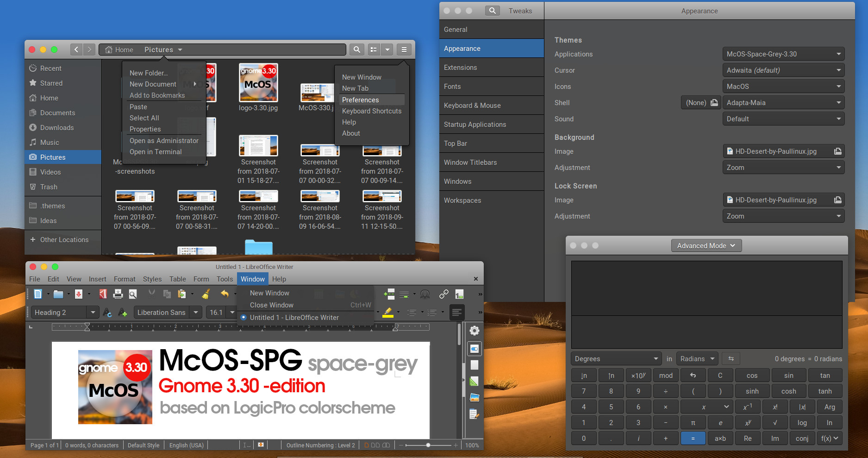Switch to Extensions tab in Tweaks sidebar
The image size is (868, 458).
[x=492, y=68]
